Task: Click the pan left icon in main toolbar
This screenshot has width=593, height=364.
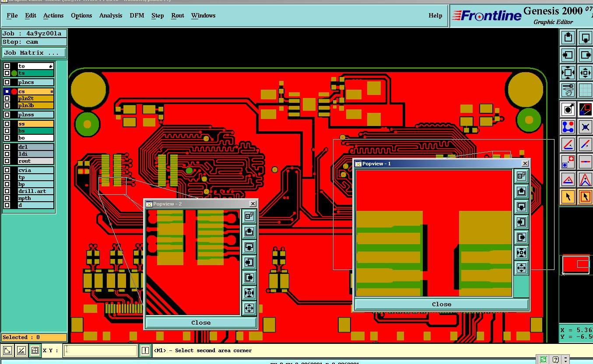Action: [x=568, y=55]
